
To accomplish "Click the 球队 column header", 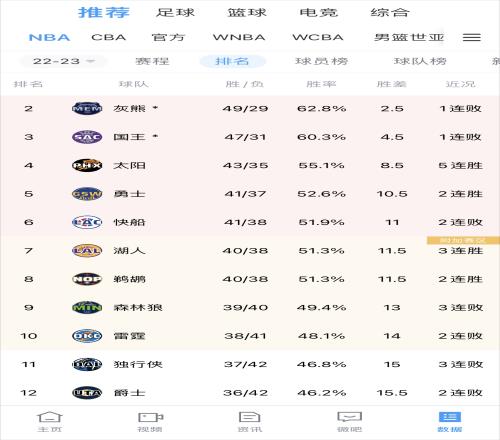I will point(133,84).
